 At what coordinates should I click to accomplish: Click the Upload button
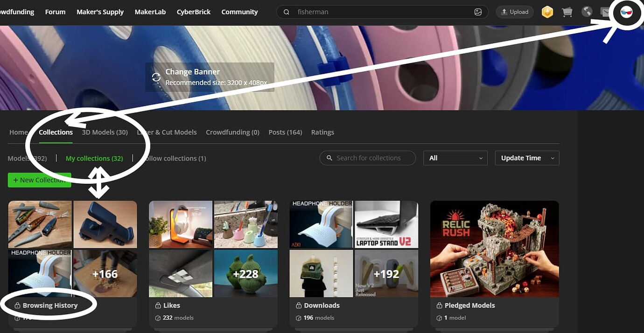515,12
